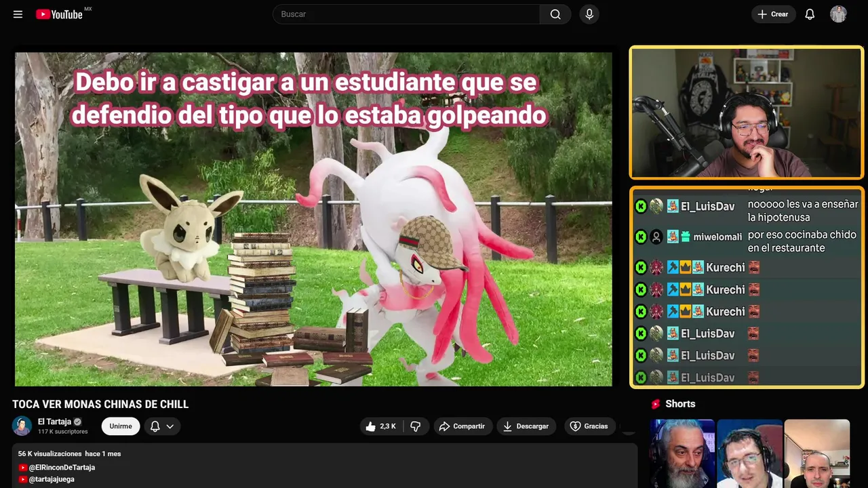
Task: Click El Tartaja verified checkmark badge
Action: 77,422
